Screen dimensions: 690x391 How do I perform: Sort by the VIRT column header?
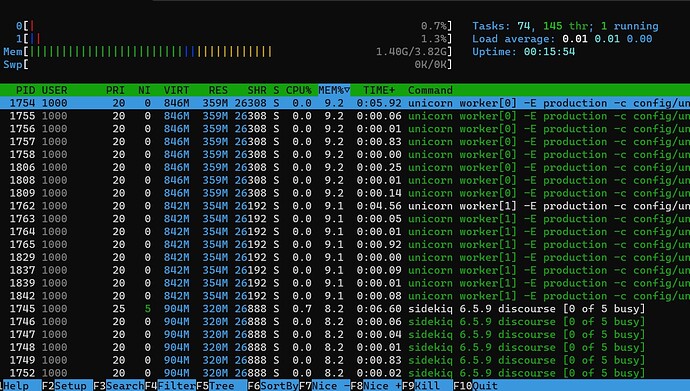coord(176,90)
